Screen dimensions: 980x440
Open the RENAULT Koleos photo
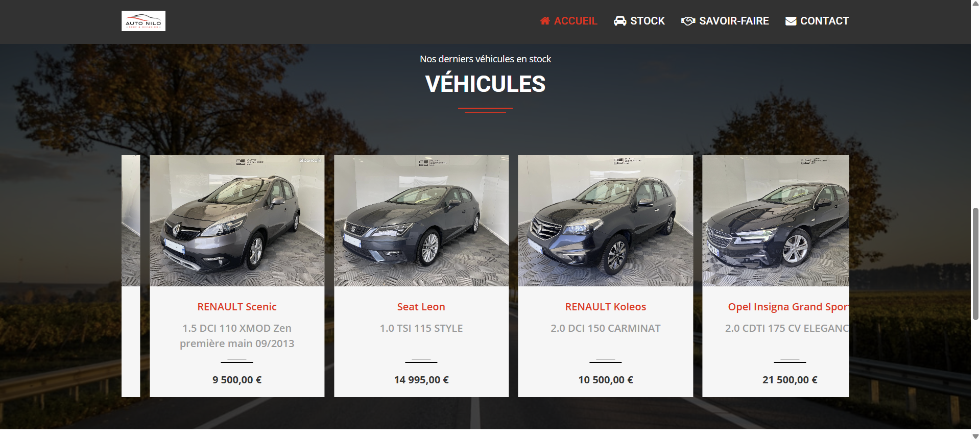(605, 221)
